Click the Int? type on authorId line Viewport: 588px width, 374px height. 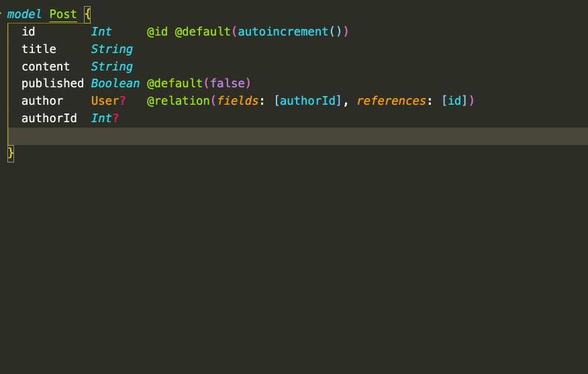[105, 118]
